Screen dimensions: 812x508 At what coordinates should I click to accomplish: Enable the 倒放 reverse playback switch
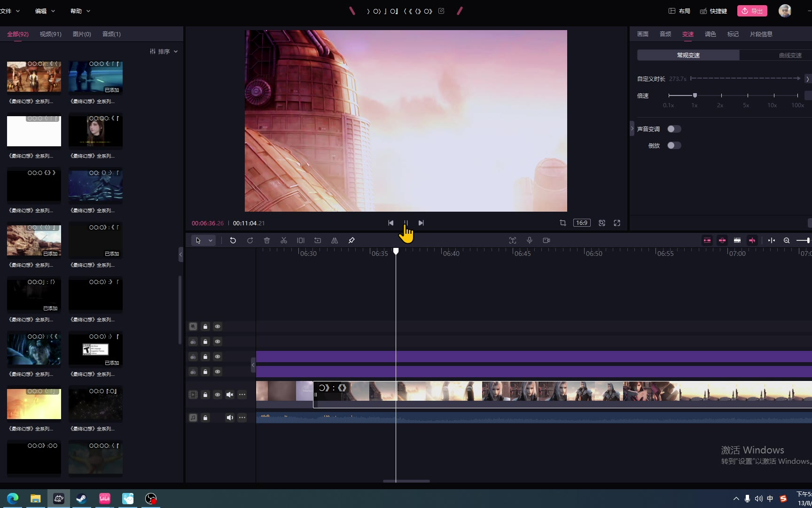pyautogui.click(x=674, y=145)
